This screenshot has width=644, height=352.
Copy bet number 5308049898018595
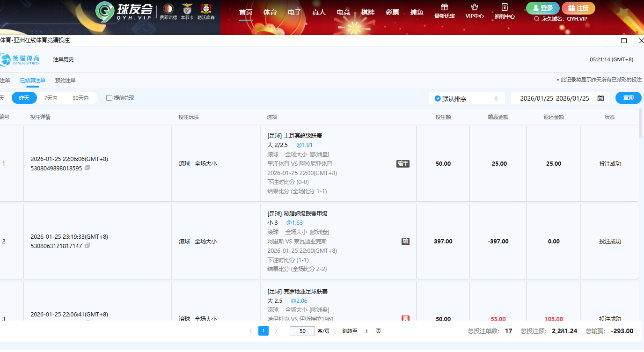(x=88, y=168)
